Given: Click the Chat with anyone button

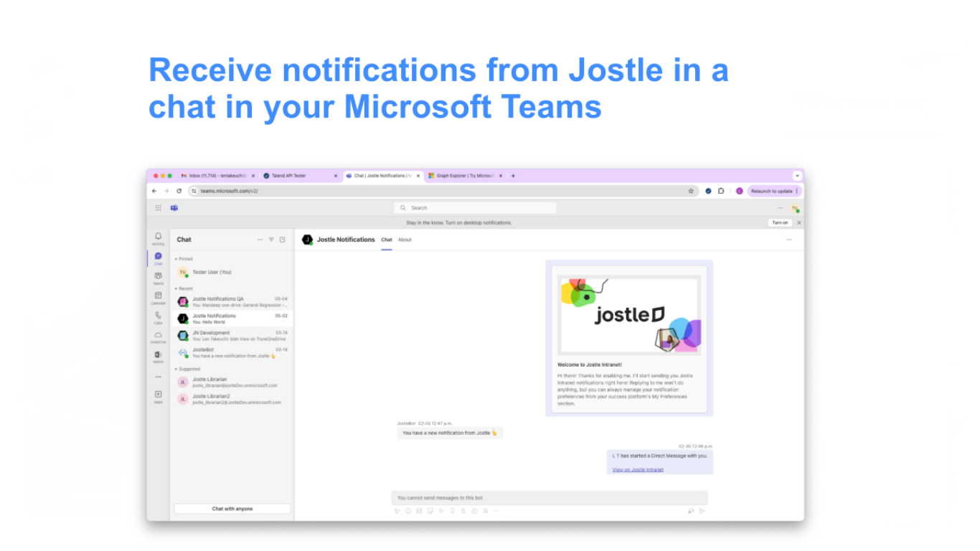Looking at the screenshot, I should point(232,509).
